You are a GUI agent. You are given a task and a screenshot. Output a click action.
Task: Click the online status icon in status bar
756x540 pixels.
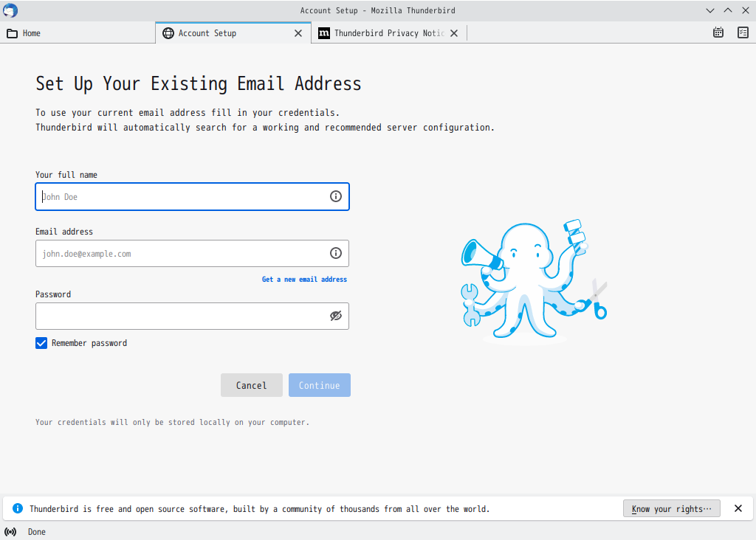click(10, 532)
